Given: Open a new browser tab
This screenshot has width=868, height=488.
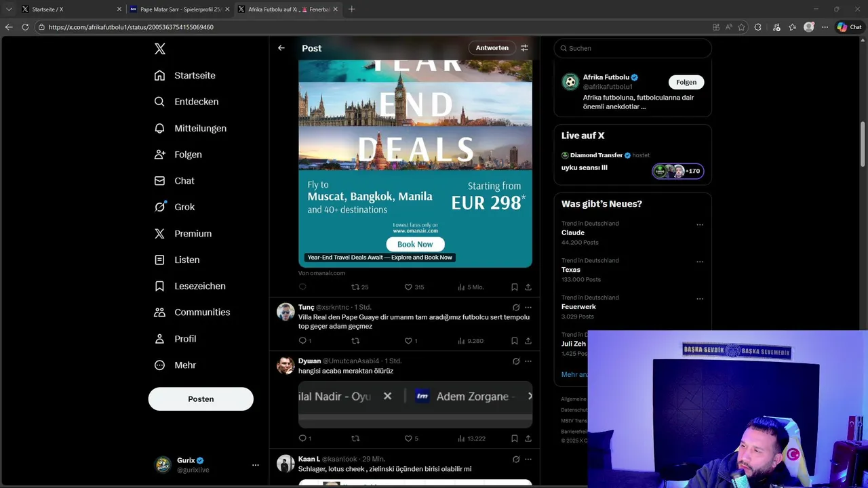Looking at the screenshot, I should [x=351, y=9].
